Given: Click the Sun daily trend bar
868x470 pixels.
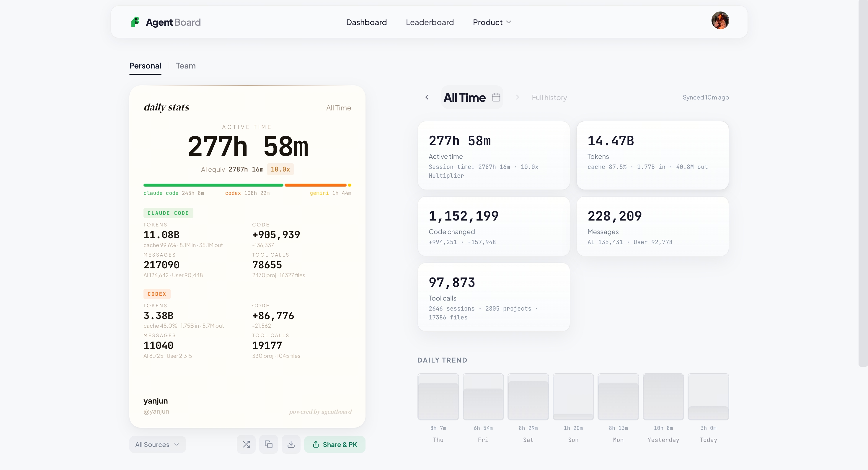Looking at the screenshot, I should [x=573, y=397].
